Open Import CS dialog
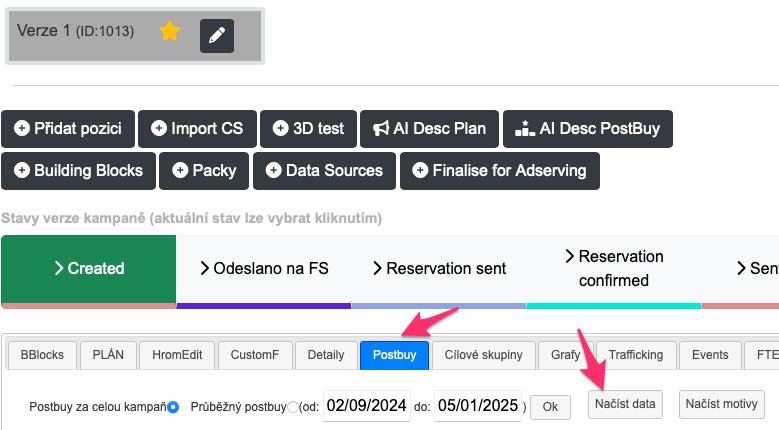The height and width of the screenshot is (430, 779). 197,129
